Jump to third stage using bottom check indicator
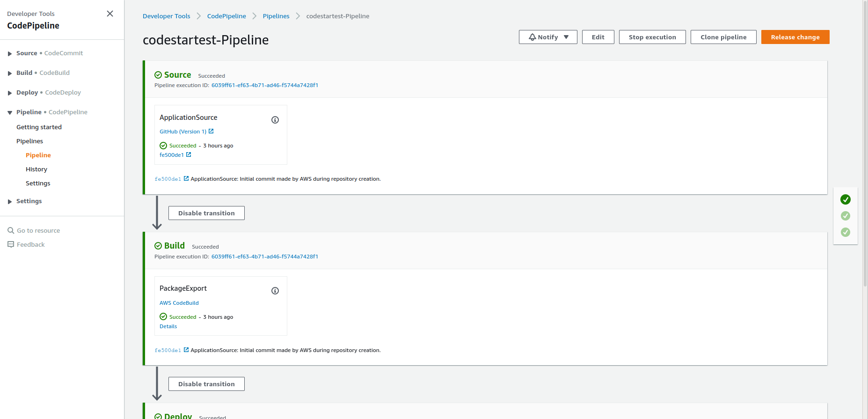868x419 pixels. coord(846,232)
